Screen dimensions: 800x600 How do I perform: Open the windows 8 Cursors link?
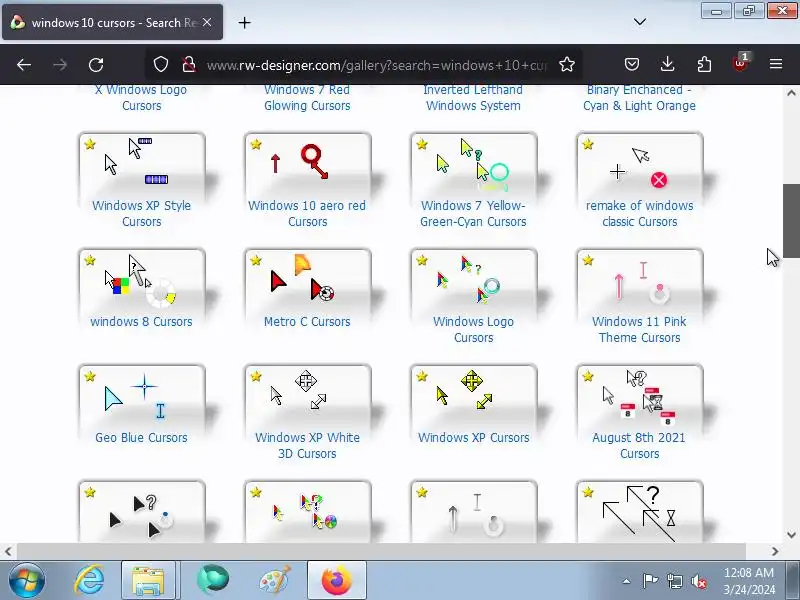click(x=141, y=321)
